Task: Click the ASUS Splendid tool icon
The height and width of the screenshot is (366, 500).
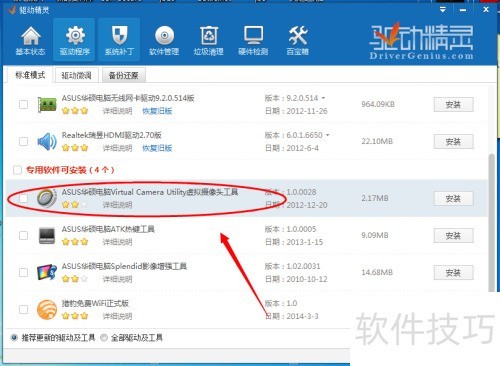Action: (x=47, y=272)
